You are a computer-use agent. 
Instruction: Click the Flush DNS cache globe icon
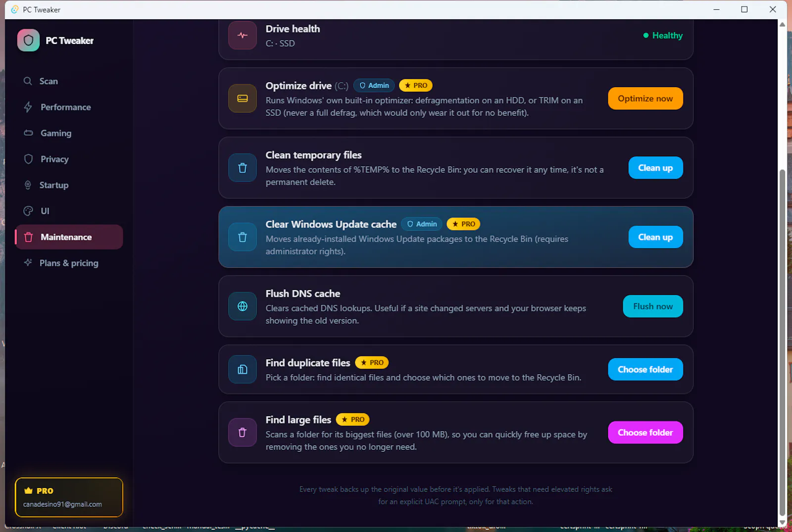(x=243, y=306)
